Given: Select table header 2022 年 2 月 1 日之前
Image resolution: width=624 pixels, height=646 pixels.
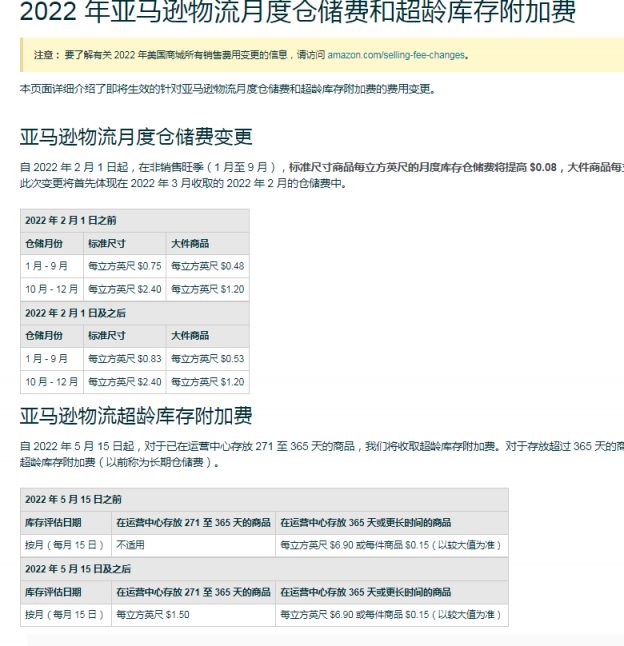Looking at the screenshot, I should [x=135, y=220].
